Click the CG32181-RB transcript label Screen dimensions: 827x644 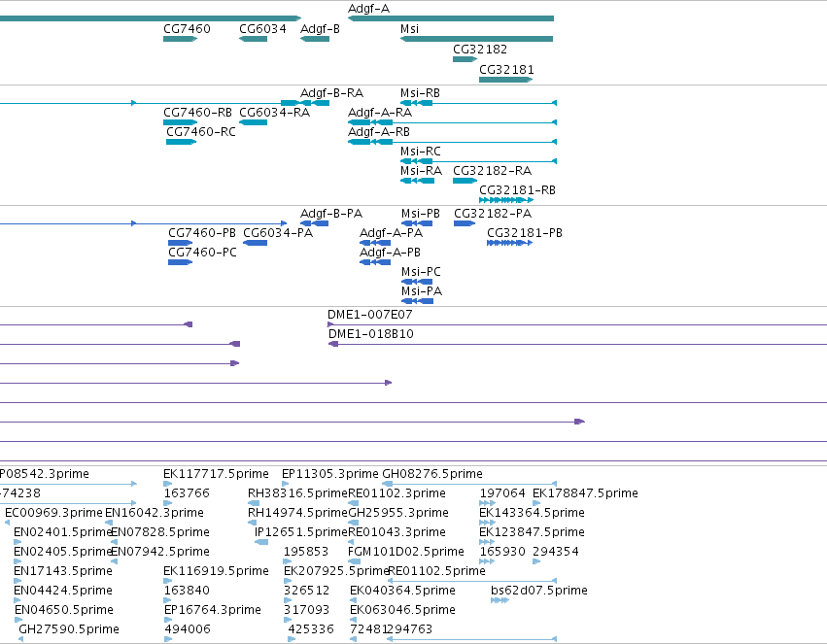coord(517,190)
